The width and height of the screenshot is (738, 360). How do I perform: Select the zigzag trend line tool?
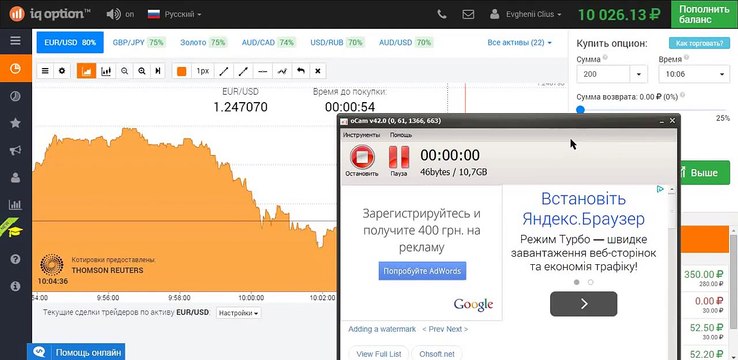282,71
